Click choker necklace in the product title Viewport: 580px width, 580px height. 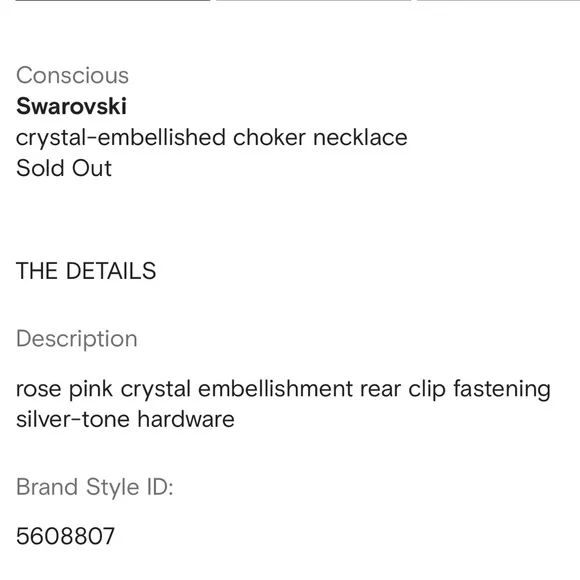click(x=320, y=137)
